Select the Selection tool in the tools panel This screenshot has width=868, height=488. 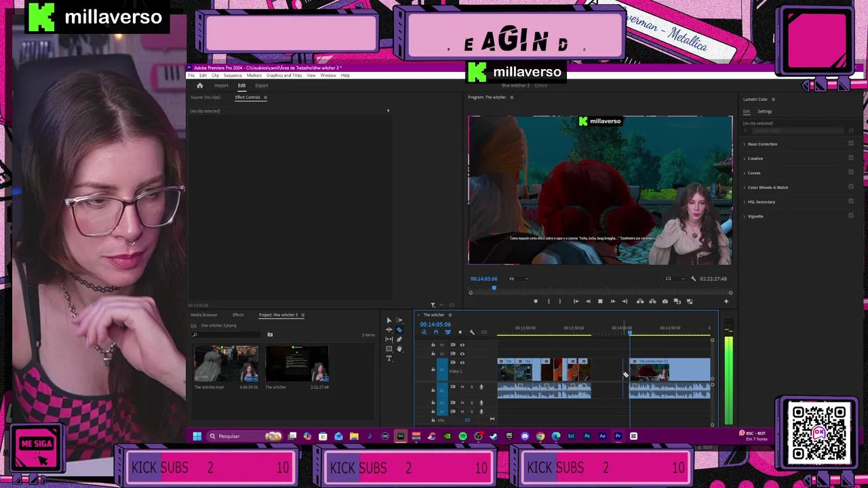389,321
